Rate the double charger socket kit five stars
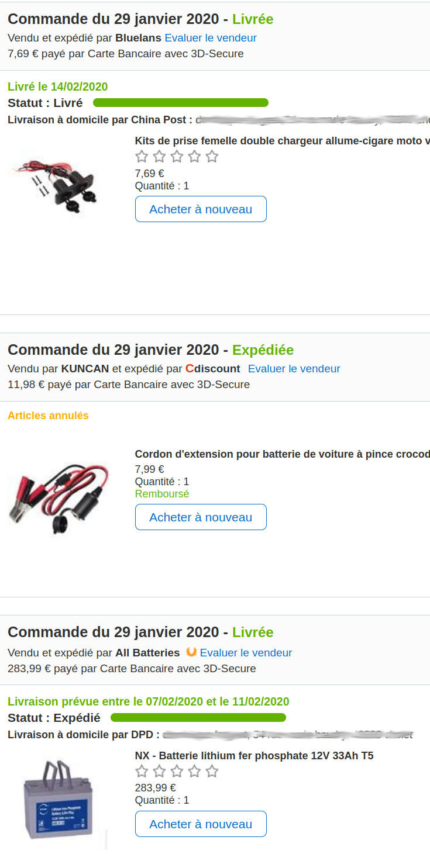Image resolution: width=430 pixels, height=868 pixels. 212,157
